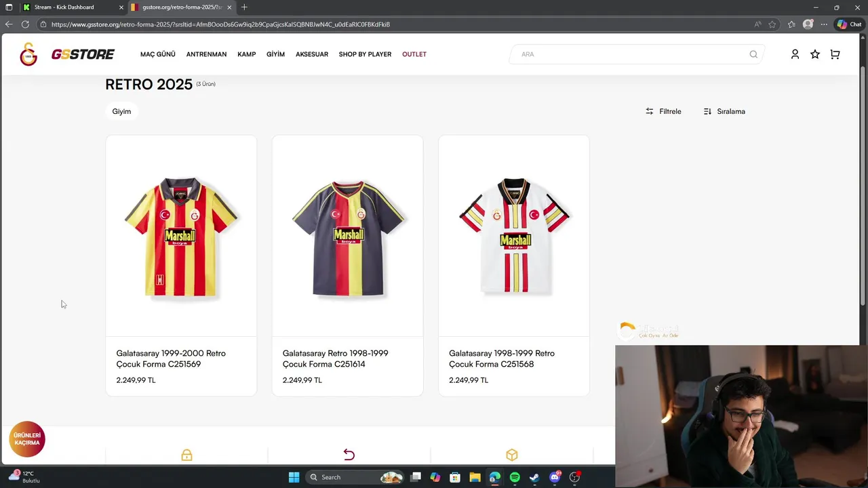Open the user account icon
Image resolution: width=868 pixels, height=488 pixels.
coord(795,54)
